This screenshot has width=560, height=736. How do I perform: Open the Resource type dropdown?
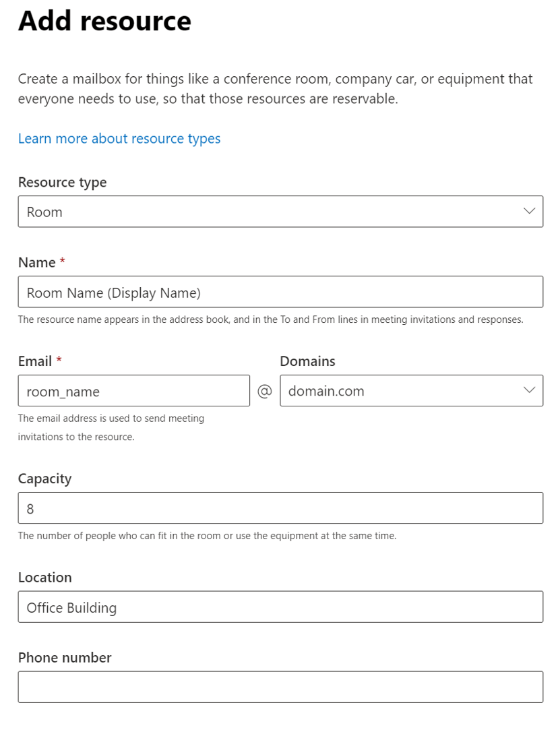[x=280, y=211]
